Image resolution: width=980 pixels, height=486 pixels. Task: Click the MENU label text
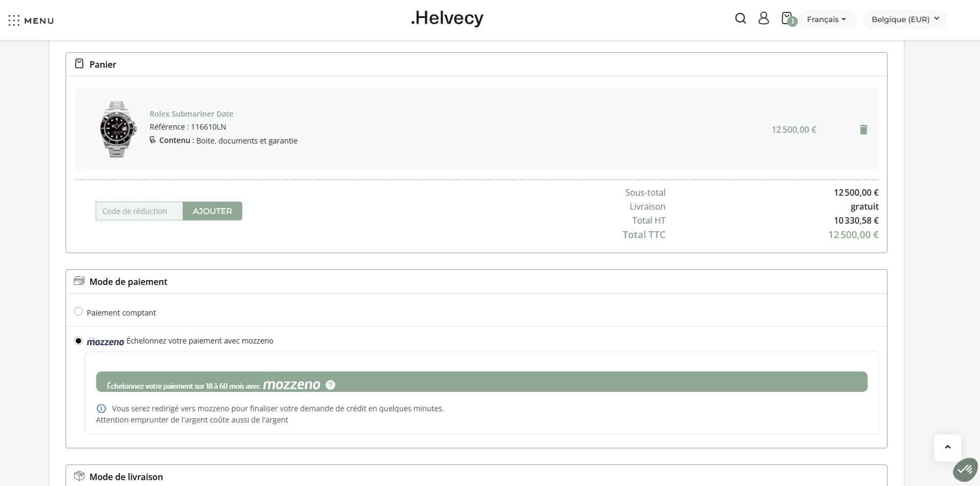click(39, 21)
